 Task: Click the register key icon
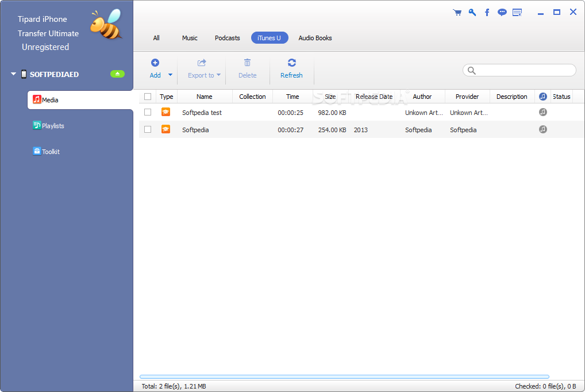(x=472, y=13)
